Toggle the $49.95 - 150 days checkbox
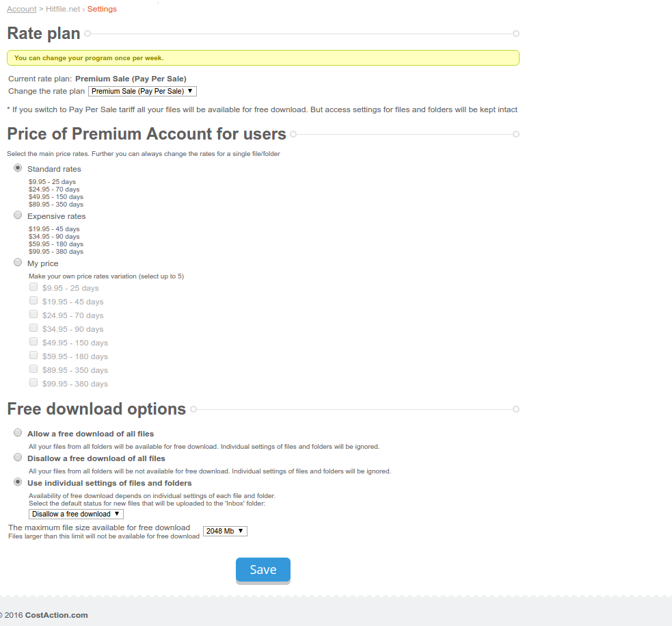Image resolution: width=672 pixels, height=626 pixels. 33,342
